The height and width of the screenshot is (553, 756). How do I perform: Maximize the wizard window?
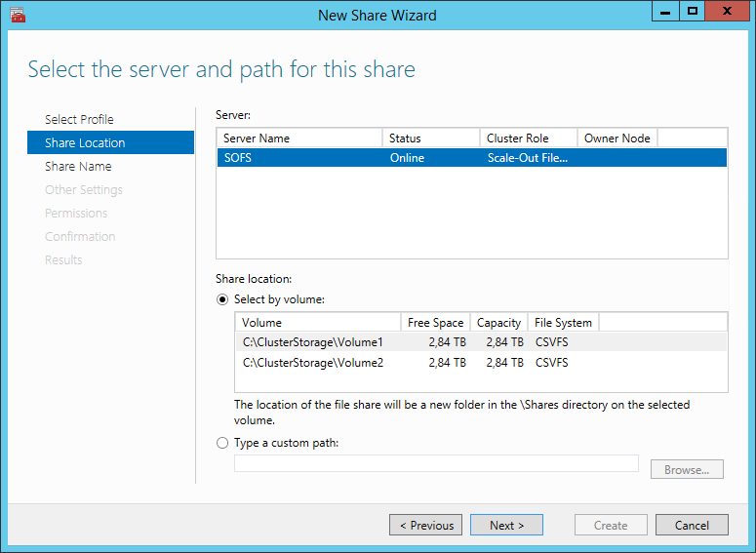point(693,11)
